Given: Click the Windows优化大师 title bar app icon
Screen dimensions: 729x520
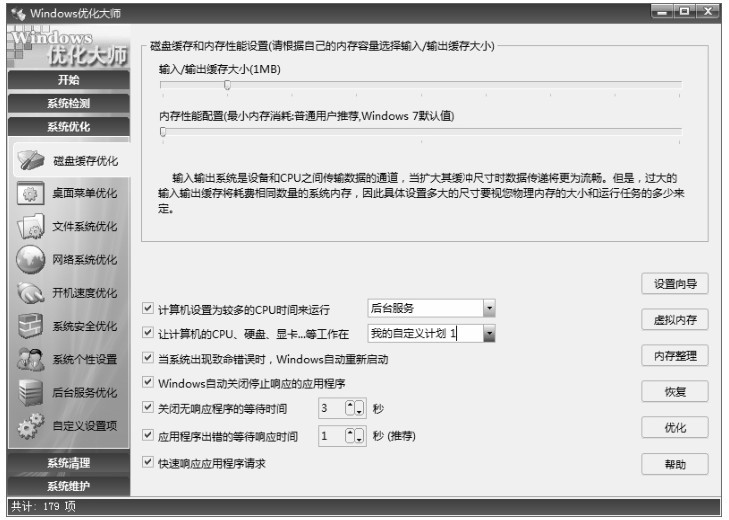Looking at the screenshot, I should 19,14.
